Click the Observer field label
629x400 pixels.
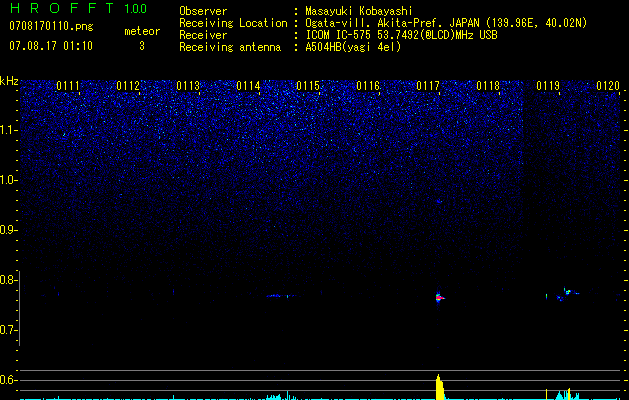[203, 11]
